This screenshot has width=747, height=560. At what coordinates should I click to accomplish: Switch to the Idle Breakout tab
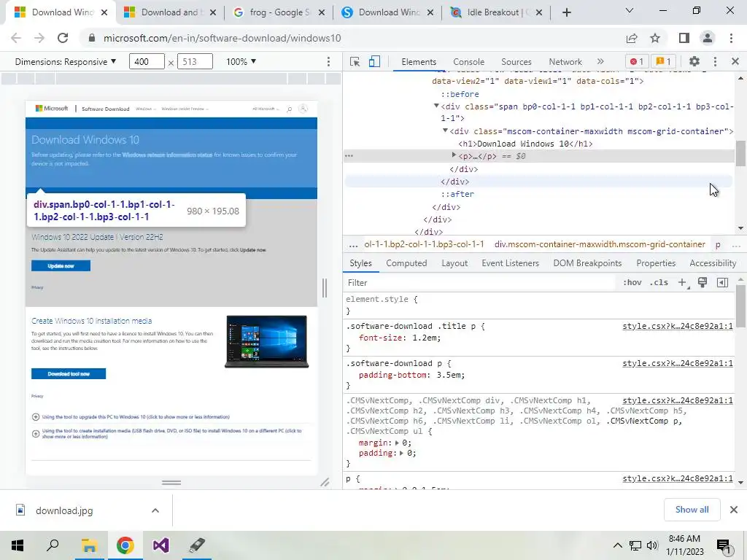click(x=496, y=12)
